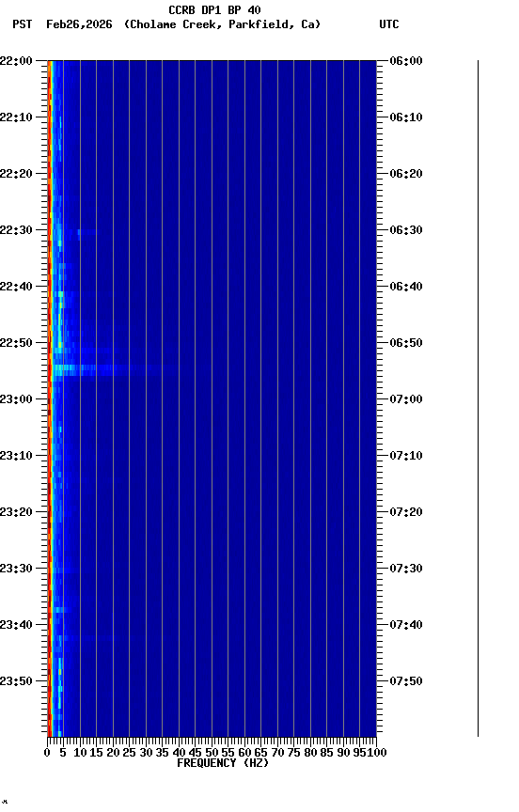Click the faint 10-15 Hz signal at 22:30
The image size is (519, 812).
[87, 232]
